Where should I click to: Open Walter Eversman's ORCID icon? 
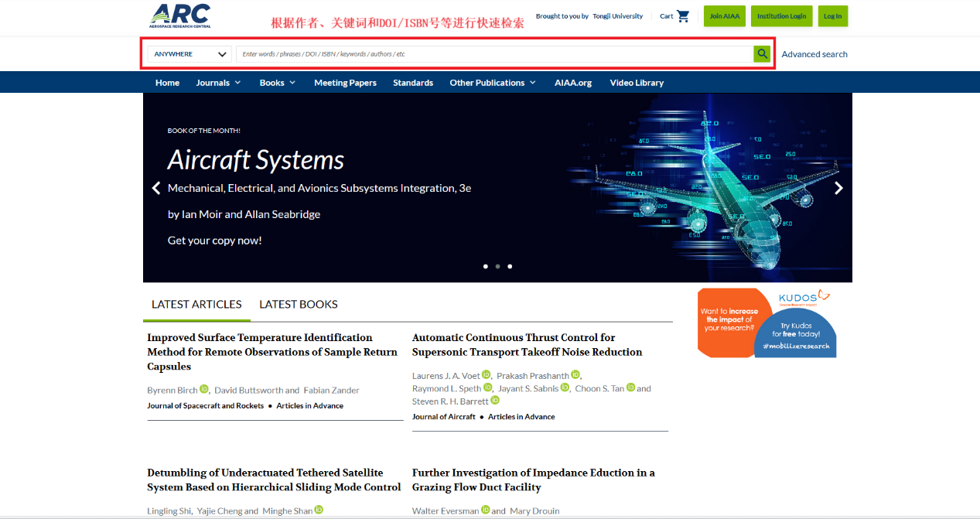[x=486, y=510]
